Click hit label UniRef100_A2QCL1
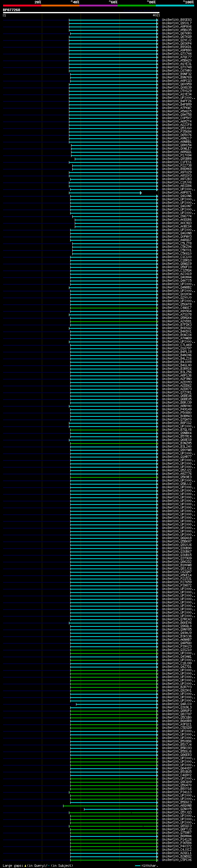 pyautogui.click(x=177, y=853)
